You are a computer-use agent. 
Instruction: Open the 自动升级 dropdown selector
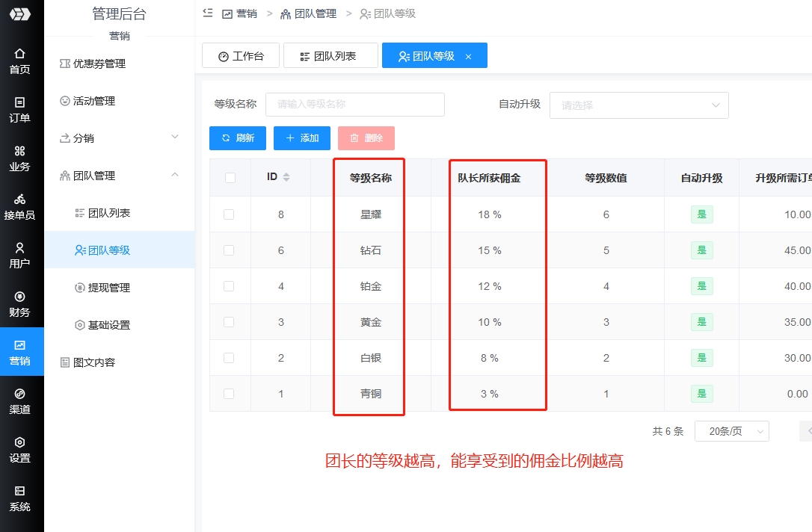639,105
